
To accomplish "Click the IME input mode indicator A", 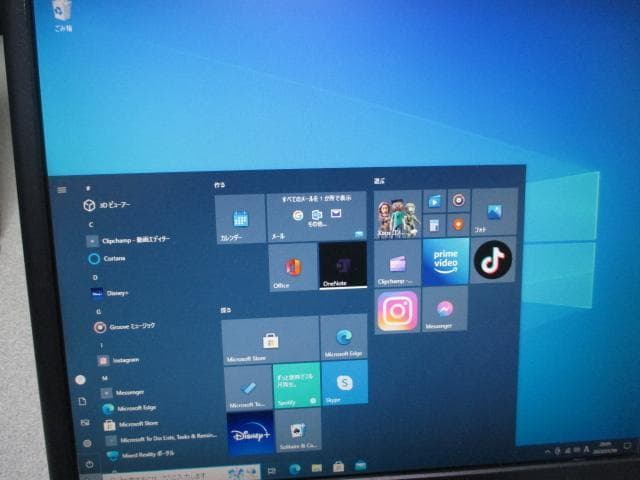I will (x=586, y=449).
